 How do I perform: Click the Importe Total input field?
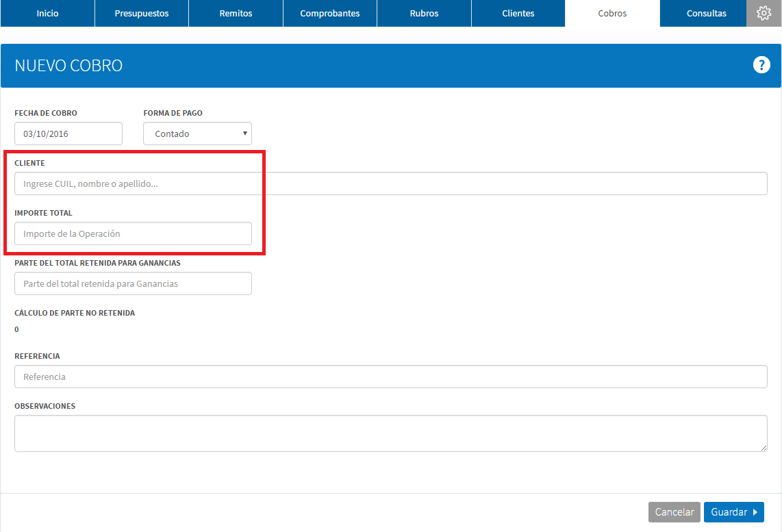click(133, 233)
